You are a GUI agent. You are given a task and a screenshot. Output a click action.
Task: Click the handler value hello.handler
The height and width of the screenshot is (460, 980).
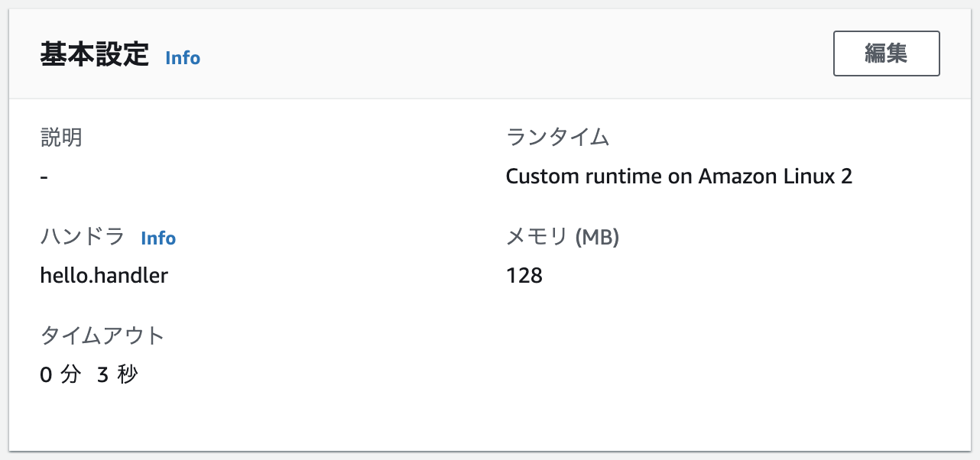coord(104,275)
